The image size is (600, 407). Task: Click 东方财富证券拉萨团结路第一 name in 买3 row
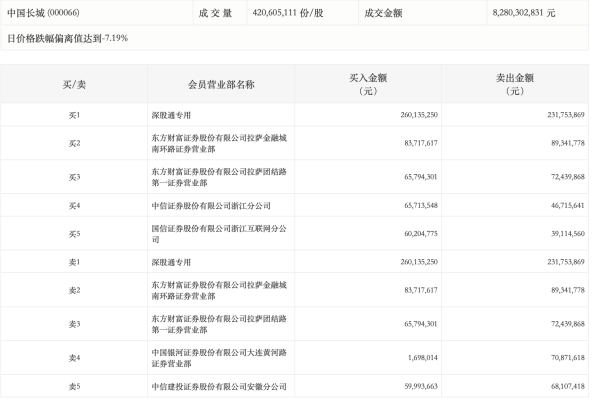coord(219,177)
